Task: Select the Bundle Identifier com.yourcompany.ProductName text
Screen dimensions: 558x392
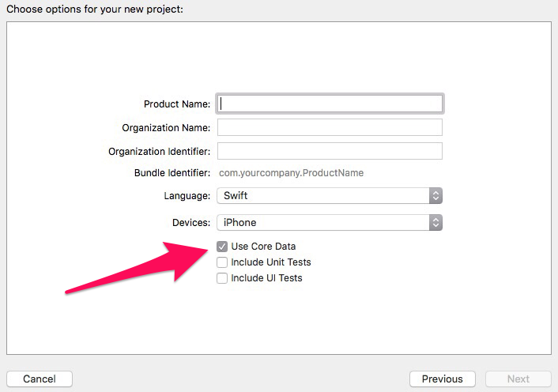Action: [x=291, y=173]
